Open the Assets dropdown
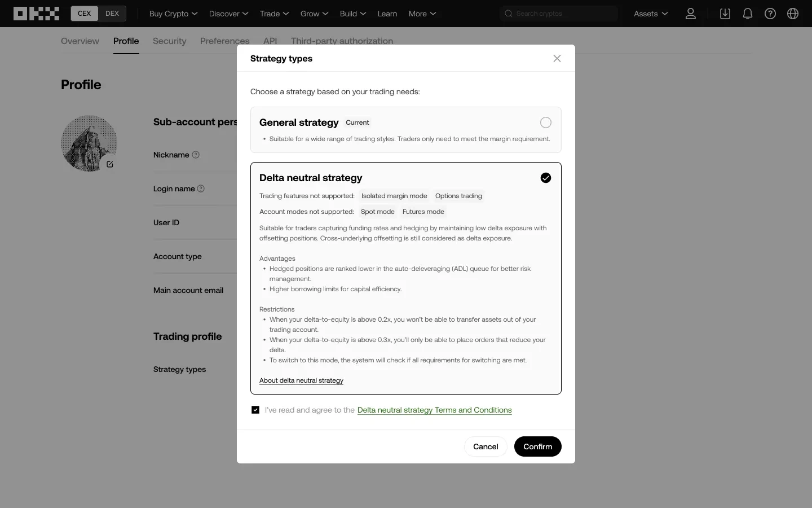The image size is (812, 508). 650,14
